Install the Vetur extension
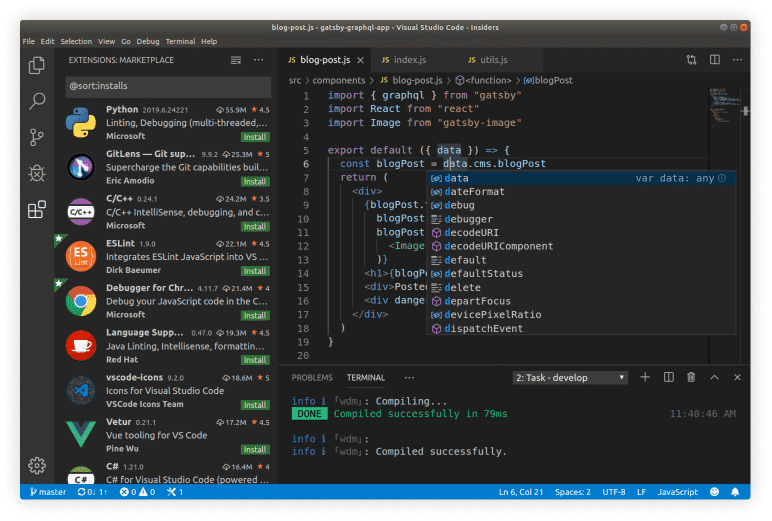The height and width of the screenshot is (521, 772). [255, 450]
